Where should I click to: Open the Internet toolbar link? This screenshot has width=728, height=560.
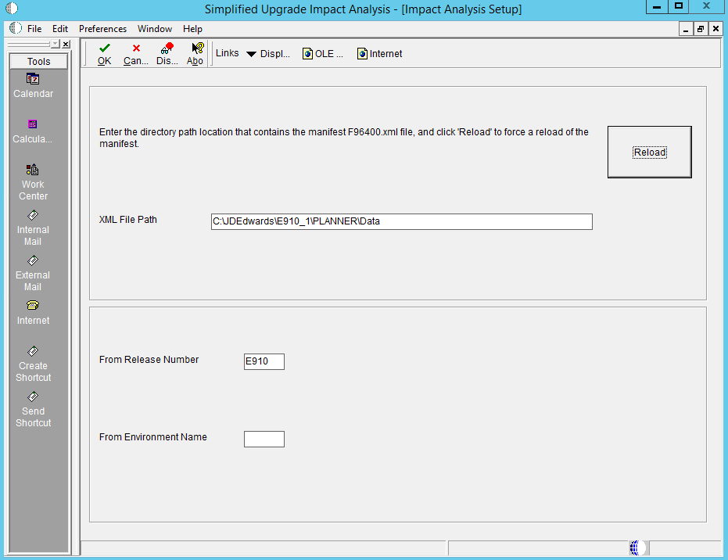(x=379, y=54)
